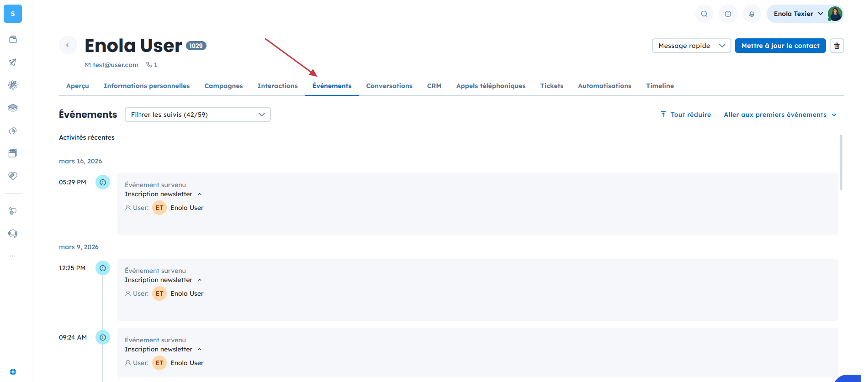
Task: Switch to the Timeline tab
Action: tap(660, 86)
